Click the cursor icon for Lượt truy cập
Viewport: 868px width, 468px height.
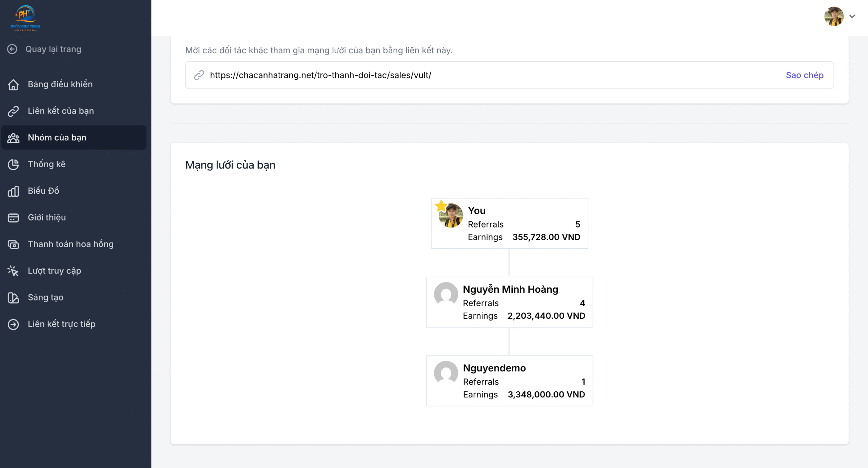(x=13, y=271)
